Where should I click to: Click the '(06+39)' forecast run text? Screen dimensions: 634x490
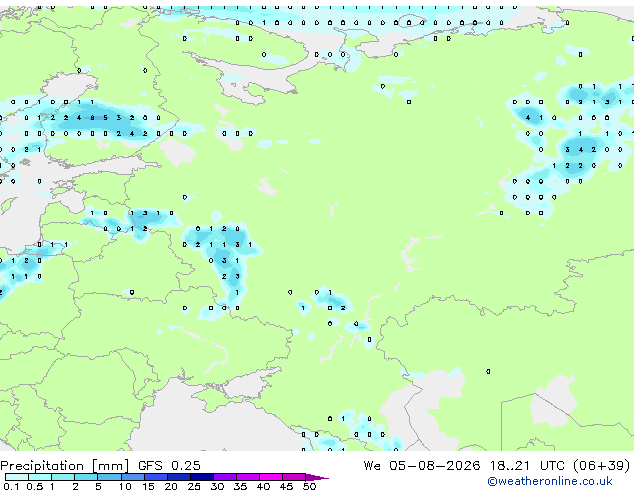(x=602, y=466)
